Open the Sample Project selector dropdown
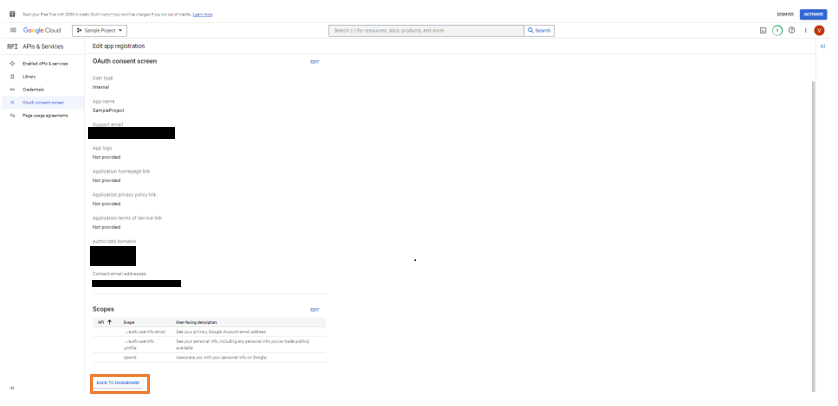This screenshot has height=406, width=838. pyautogui.click(x=101, y=31)
